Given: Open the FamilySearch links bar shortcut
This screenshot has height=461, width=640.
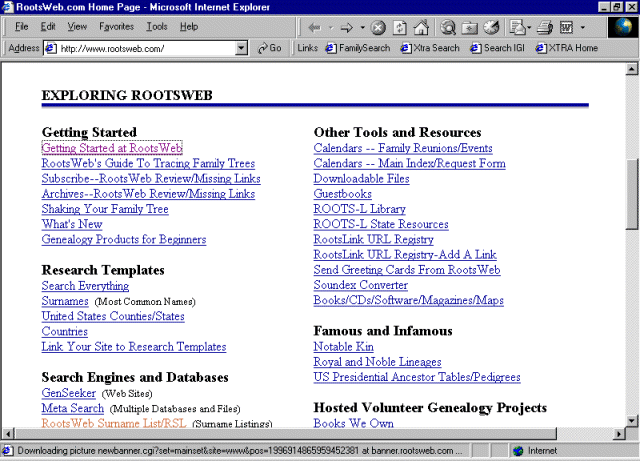Looking at the screenshot, I should click(x=358, y=48).
